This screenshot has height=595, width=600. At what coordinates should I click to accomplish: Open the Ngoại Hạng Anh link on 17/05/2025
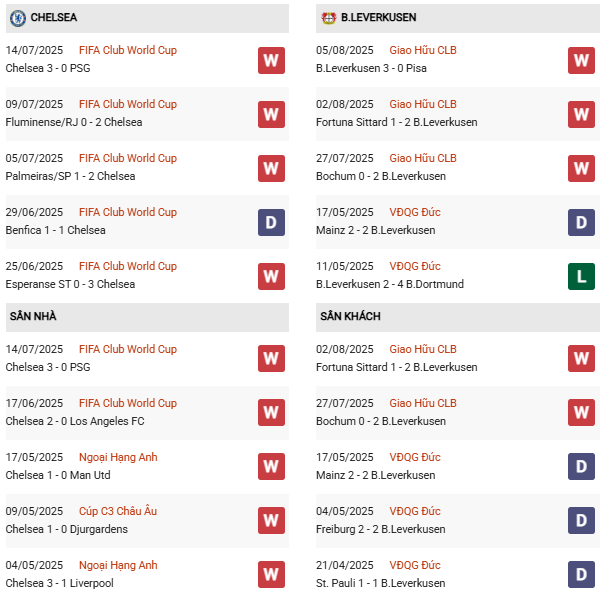[x=118, y=457]
